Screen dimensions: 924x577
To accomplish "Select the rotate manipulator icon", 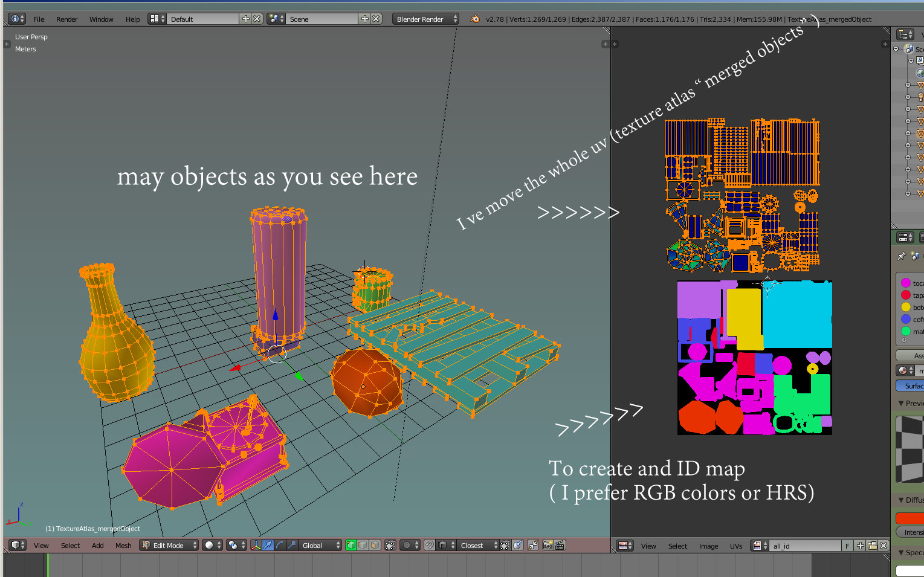I will (x=280, y=545).
